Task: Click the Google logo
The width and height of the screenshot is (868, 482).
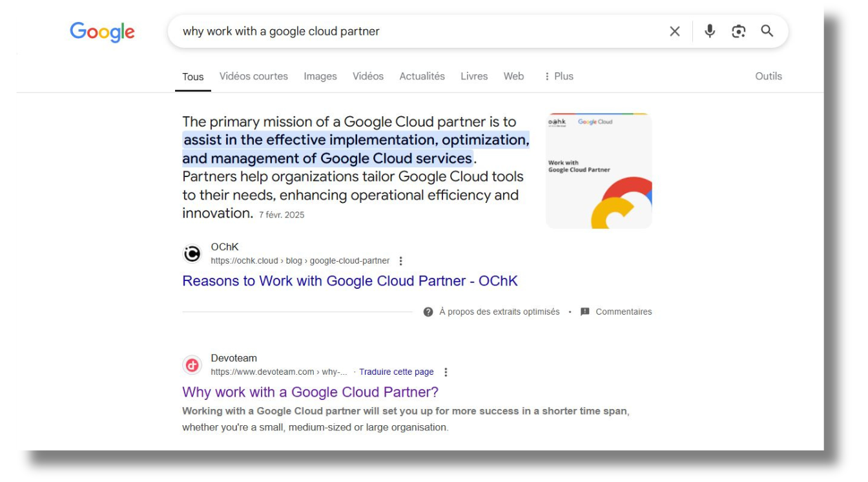Action: [x=102, y=32]
